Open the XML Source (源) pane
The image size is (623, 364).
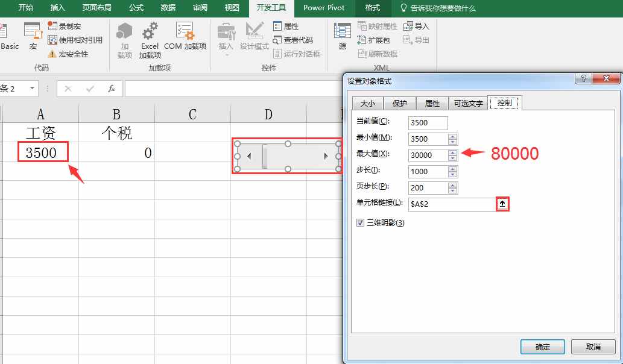tap(343, 36)
